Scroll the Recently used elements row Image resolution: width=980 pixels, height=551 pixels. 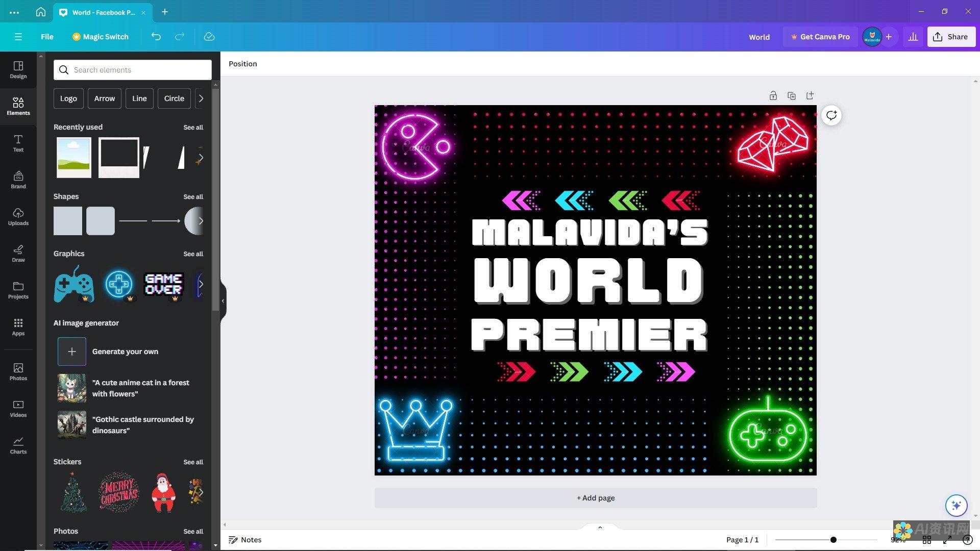click(200, 157)
